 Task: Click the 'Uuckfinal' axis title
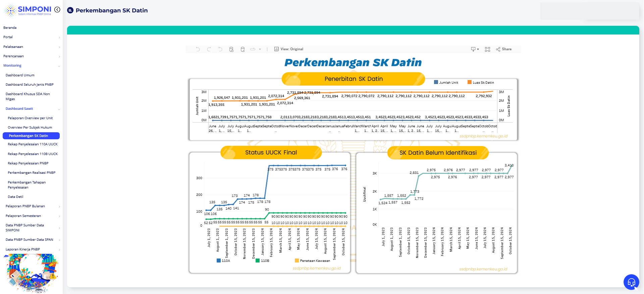[365, 194]
